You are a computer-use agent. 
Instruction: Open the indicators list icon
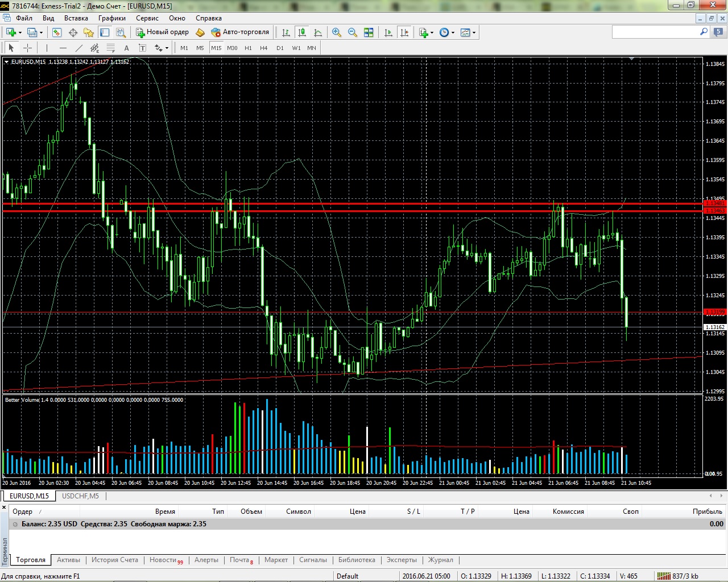[423, 32]
